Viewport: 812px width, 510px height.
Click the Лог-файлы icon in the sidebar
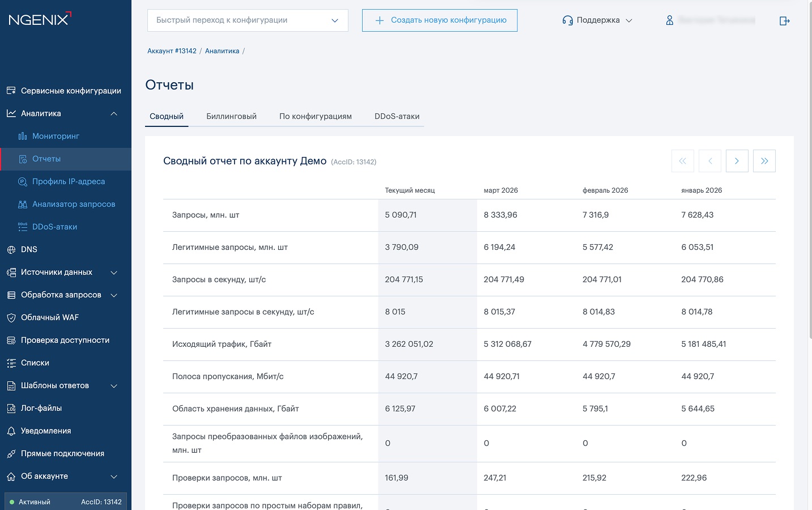tap(11, 408)
